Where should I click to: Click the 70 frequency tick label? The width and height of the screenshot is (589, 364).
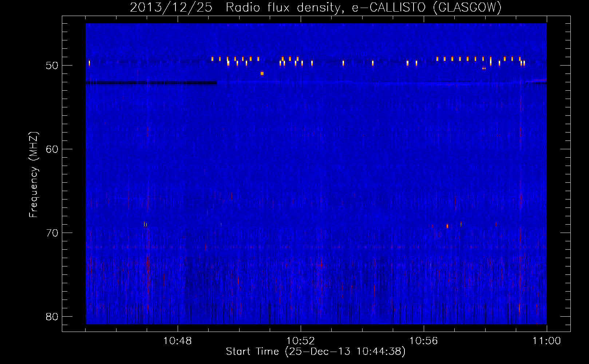point(52,233)
